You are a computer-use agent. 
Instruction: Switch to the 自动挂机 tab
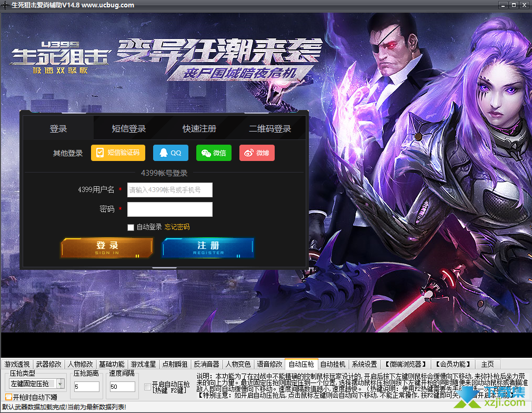(333, 364)
